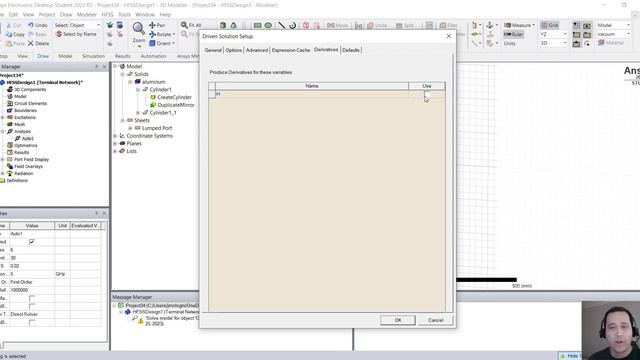Image resolution: width=640 pixels, height=360 pixels.
Task: Toggle the Enabled checkbox in Properties
Action: [x=32, y=242]
